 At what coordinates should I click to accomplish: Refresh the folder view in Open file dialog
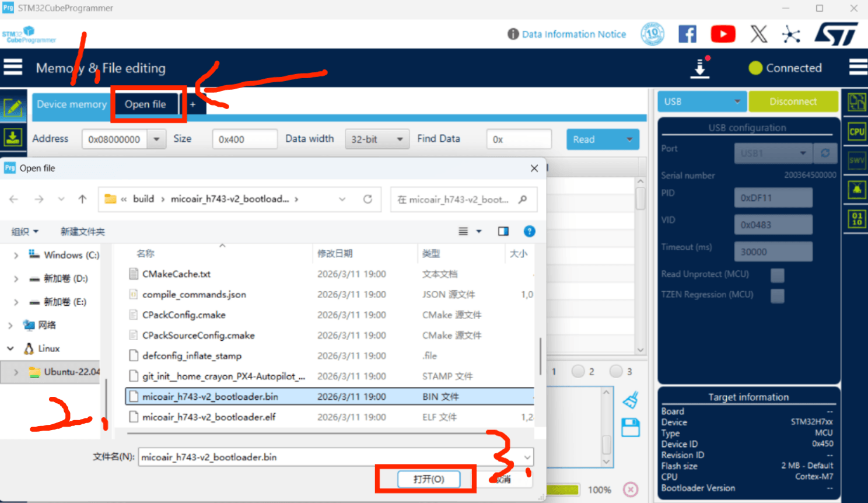pyautogui.click(x=367, y=199)
